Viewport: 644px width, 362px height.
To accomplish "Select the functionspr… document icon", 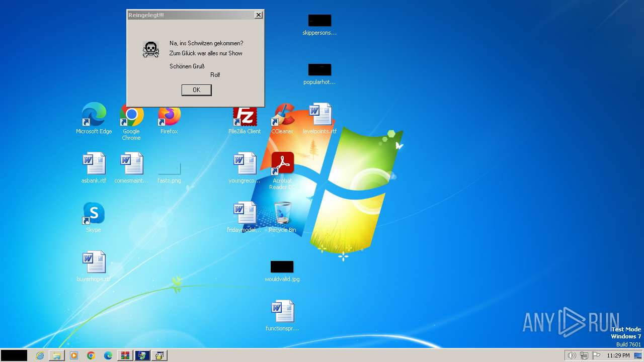I will [x=282, y=316].
